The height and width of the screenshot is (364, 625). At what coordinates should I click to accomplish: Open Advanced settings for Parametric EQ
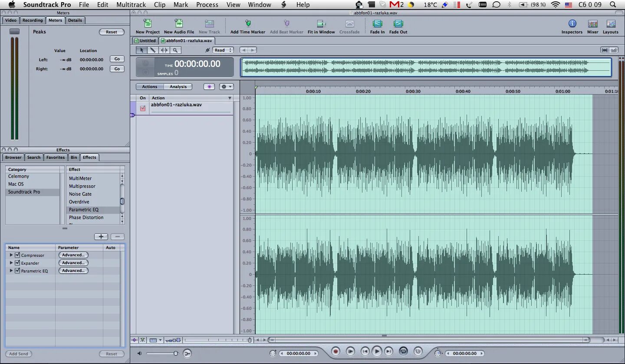click(x=73, y=271)
